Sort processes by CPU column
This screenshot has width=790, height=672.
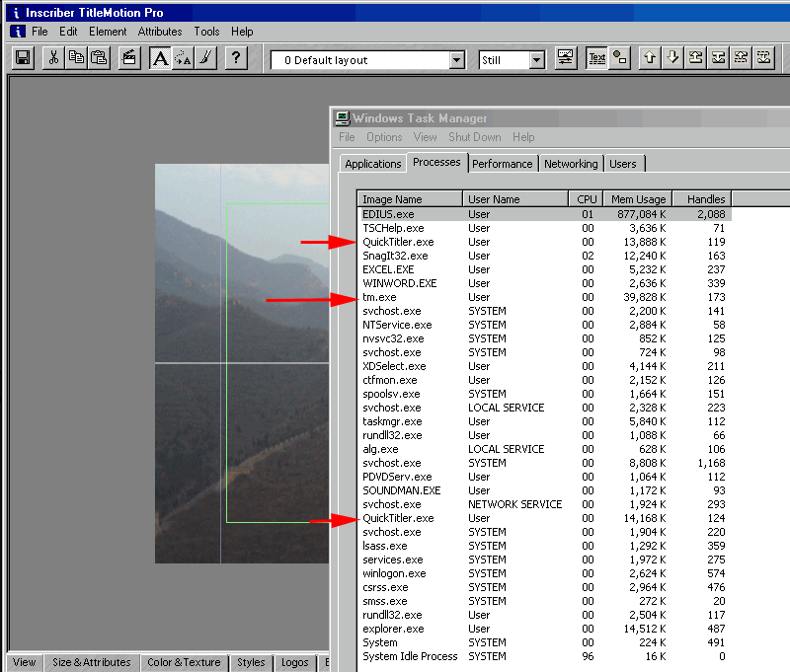[587, 199]
